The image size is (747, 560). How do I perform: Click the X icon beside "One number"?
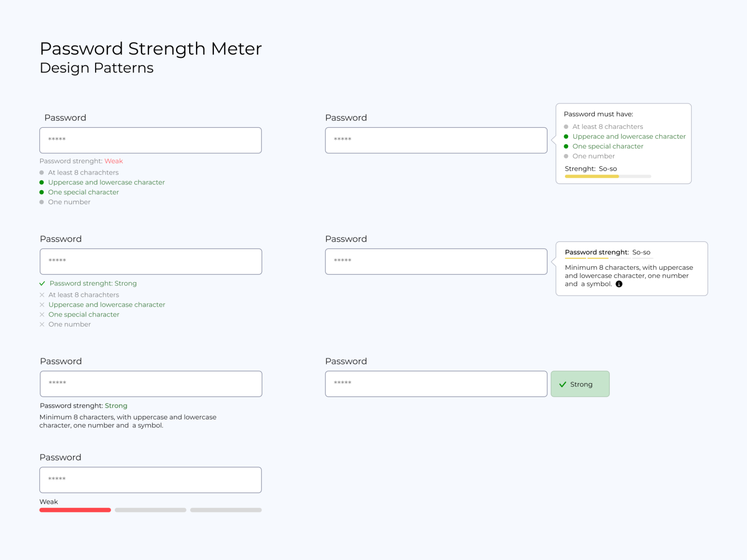point(42,324)
